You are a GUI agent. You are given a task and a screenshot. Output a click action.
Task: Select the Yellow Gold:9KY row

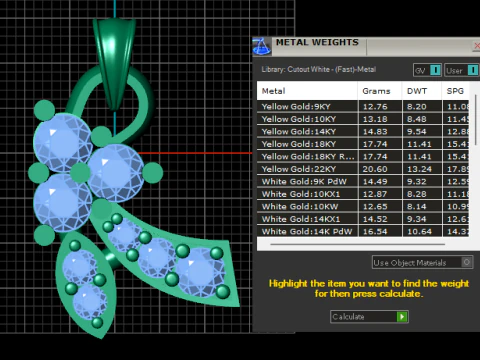(x=363, y=107)
